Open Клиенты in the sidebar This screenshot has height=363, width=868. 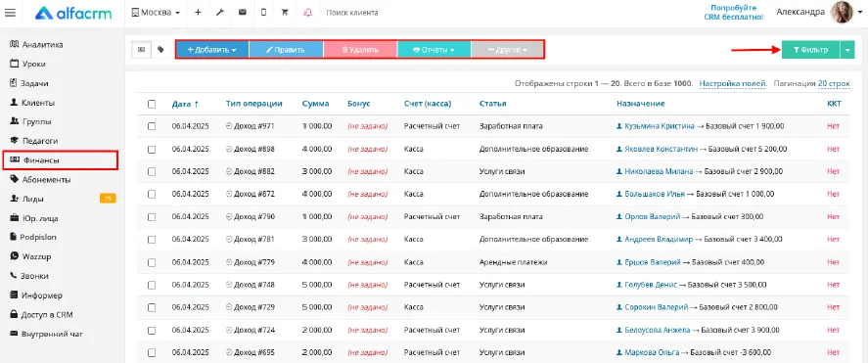coord(32,103)
